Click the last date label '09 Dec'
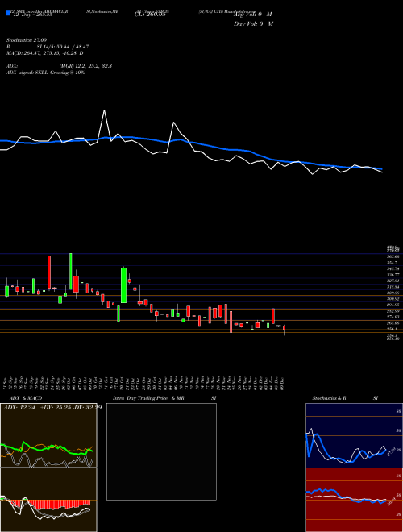This screenshot has height=532, width=403. (281, 382)
